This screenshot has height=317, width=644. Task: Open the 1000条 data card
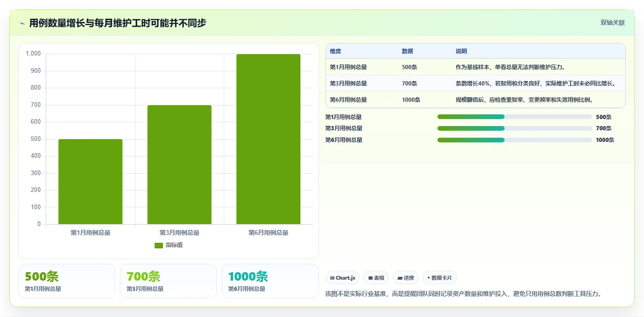point(270,281)
